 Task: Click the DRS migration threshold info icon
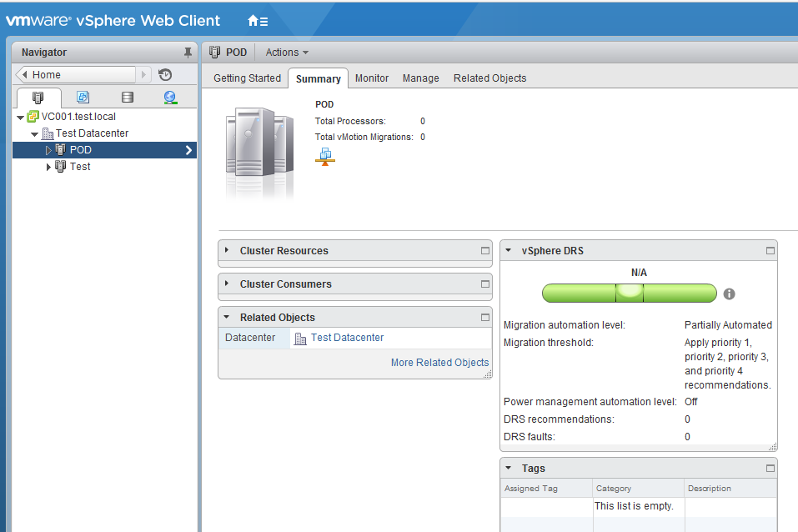[729, 293]
